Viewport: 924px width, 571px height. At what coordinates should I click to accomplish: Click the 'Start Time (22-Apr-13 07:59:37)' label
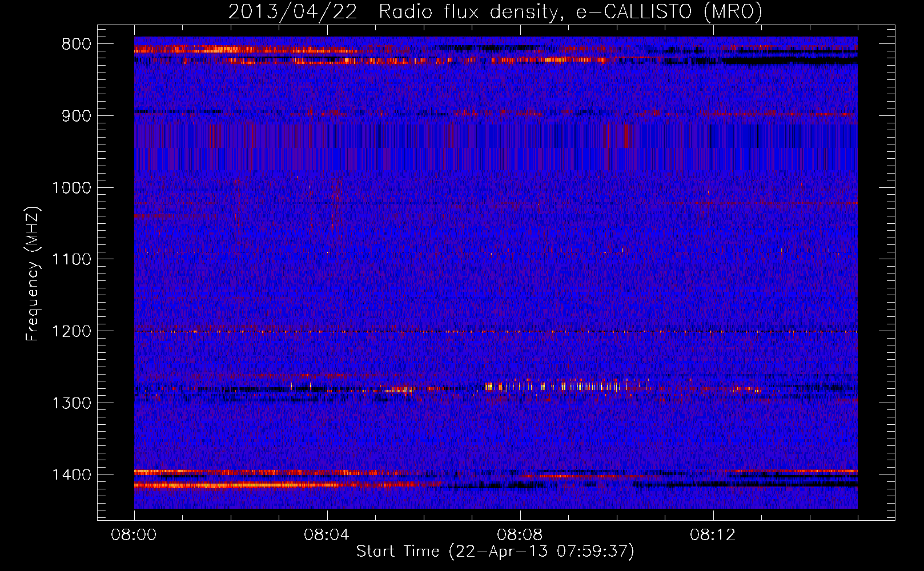(495, 552)
